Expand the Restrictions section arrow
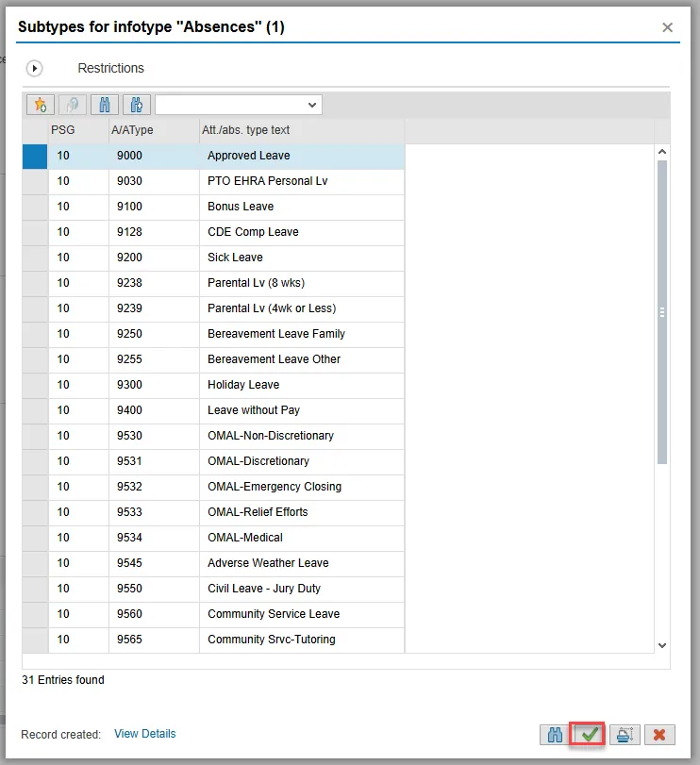The height and width of the screenshot is (765, 700). (35, 69)
